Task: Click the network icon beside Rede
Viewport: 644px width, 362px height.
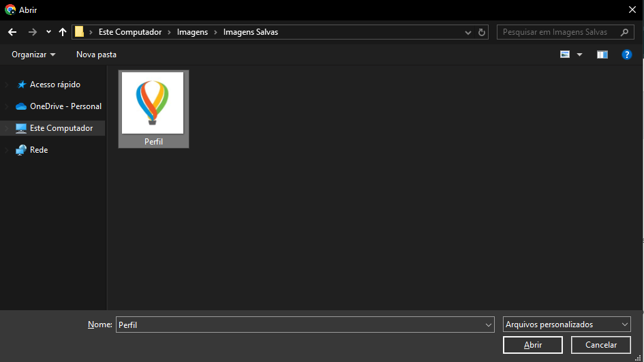Action: pos(21,150)
